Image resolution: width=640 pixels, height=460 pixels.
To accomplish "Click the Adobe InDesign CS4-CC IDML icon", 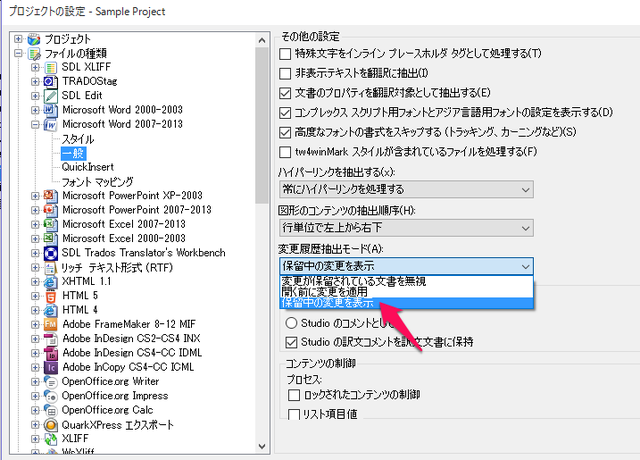I will tap(51, 353).
